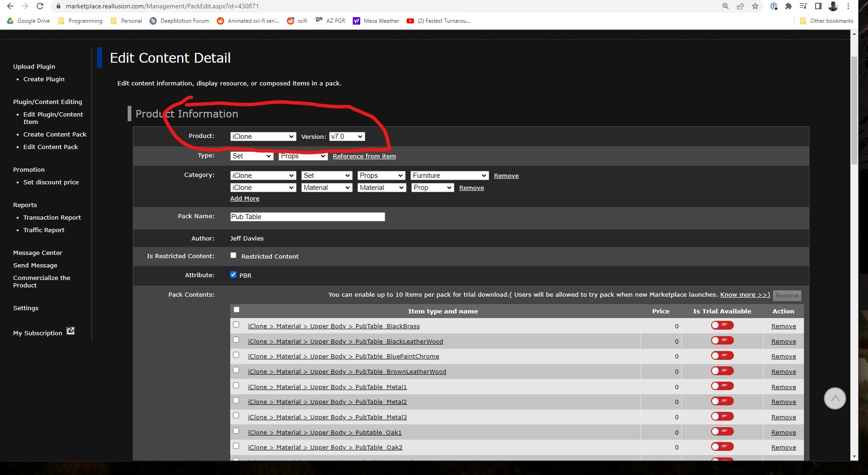Share this page via the share icon
The width and height of the screenshot is (868, 475).
click(x=740, y=6)
